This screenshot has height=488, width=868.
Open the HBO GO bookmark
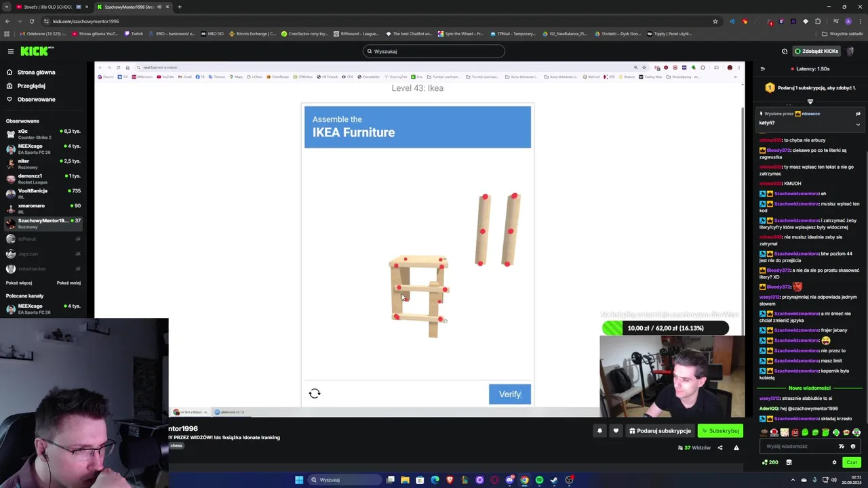coord(212,33)
